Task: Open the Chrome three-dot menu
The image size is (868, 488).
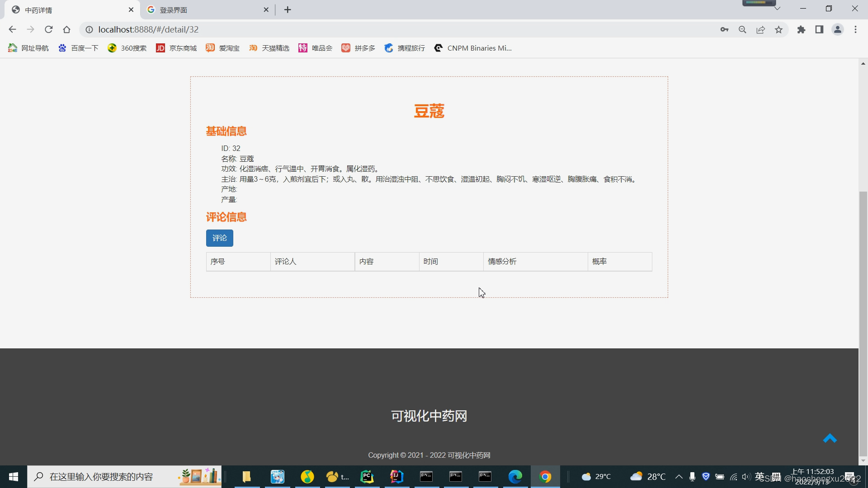Action: pos(855,29)
